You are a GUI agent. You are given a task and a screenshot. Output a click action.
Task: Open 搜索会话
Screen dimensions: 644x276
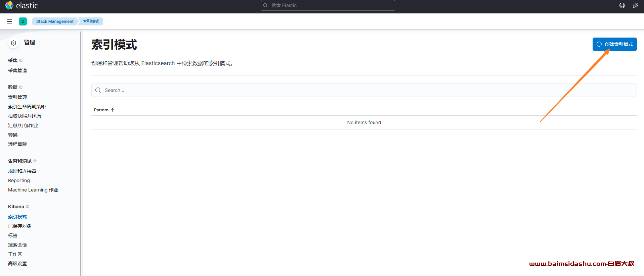[x=17, y=245]
